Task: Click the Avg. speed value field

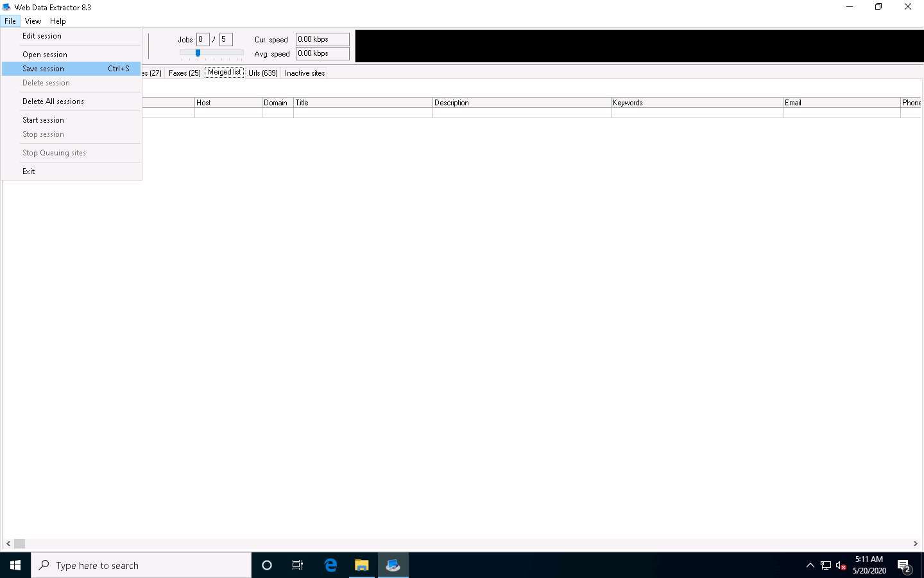Action: click(323, 54)
